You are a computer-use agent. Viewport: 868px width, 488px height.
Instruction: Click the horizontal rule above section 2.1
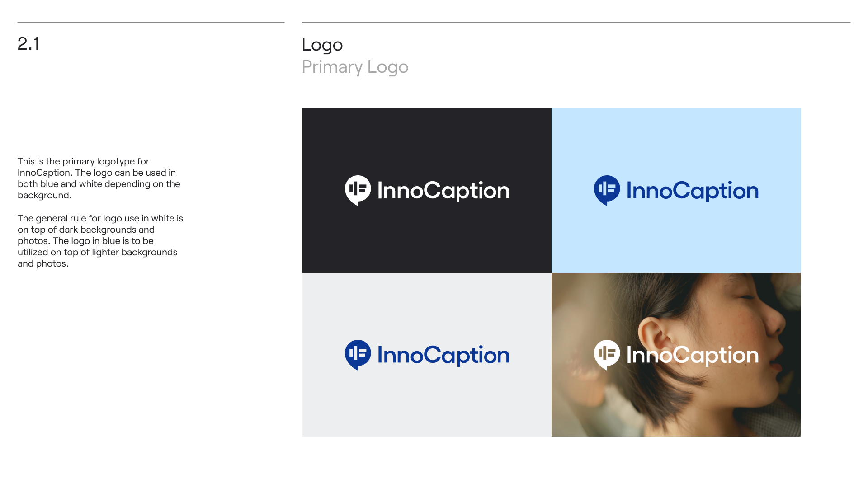tap(151, 23)
